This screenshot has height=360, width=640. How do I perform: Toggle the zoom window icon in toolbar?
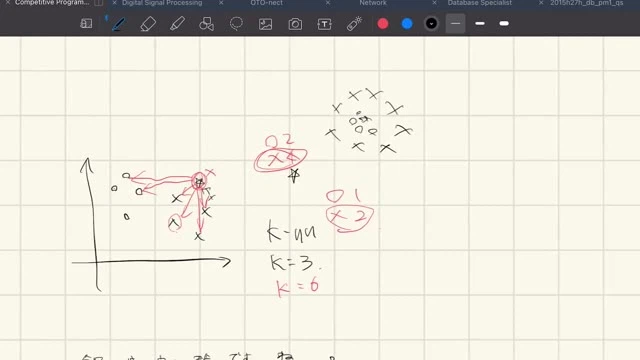point(86,24)
